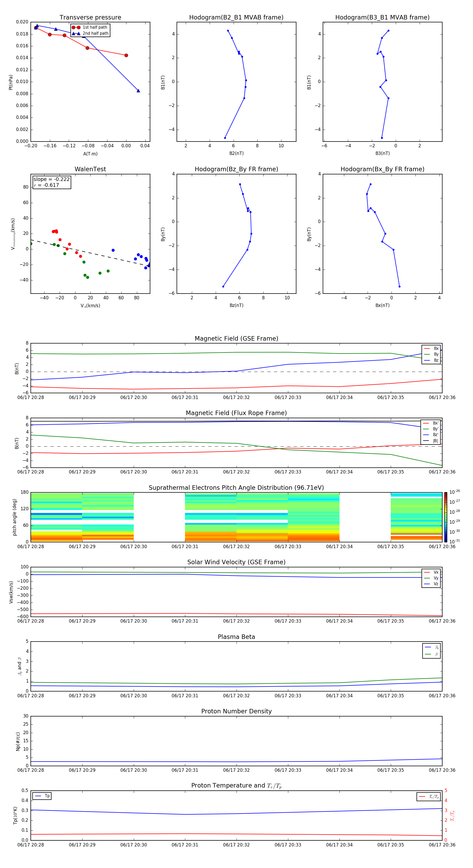Click the Plasma Beta legend box
This screenshot has height=868, width=473.
(x=431, y=651)
